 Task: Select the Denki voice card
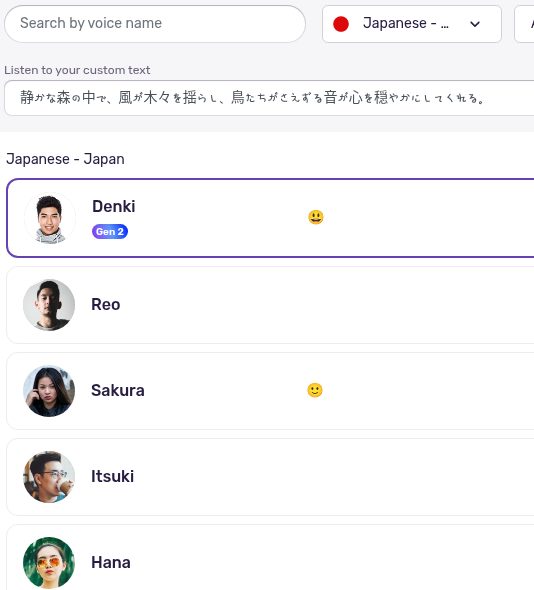click(270, 218)
